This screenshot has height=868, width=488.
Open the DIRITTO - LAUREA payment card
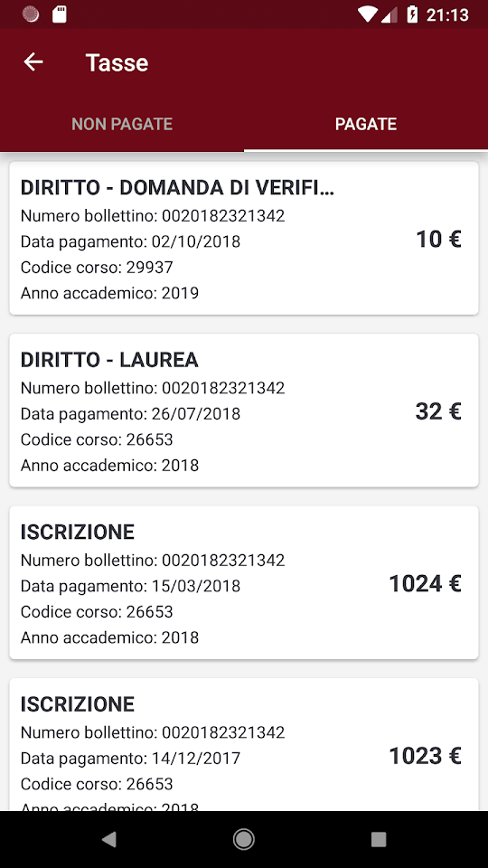[244, 410]
